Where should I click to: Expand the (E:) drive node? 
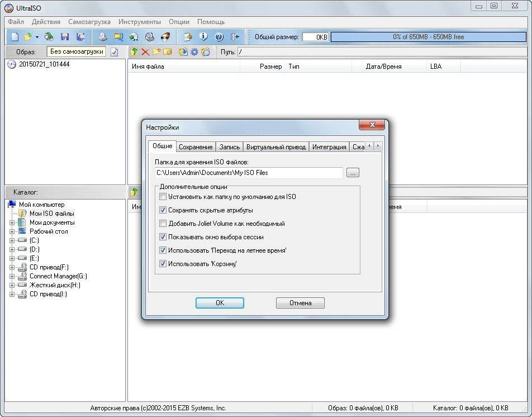click(12, 259)
